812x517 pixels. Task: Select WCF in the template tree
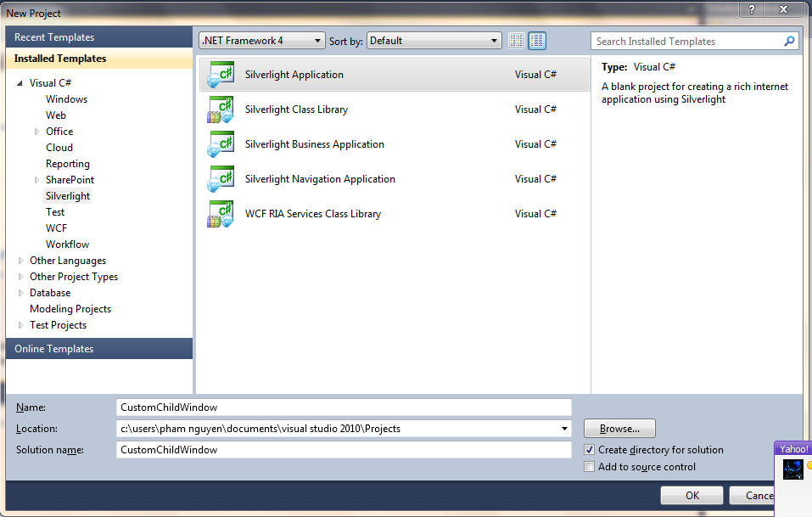pos(56,228)
